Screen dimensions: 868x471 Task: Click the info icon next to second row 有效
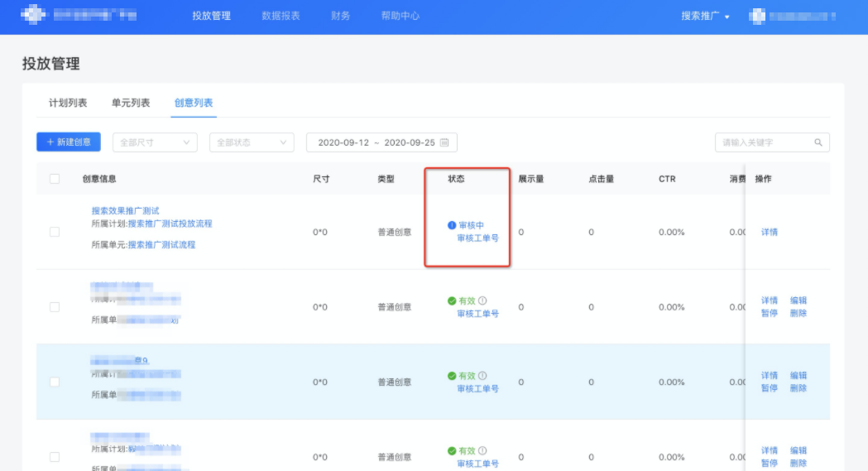(482, 300)
